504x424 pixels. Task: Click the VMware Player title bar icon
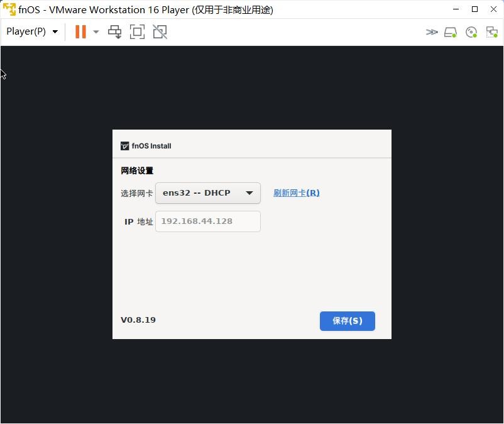tap(9, 9)
